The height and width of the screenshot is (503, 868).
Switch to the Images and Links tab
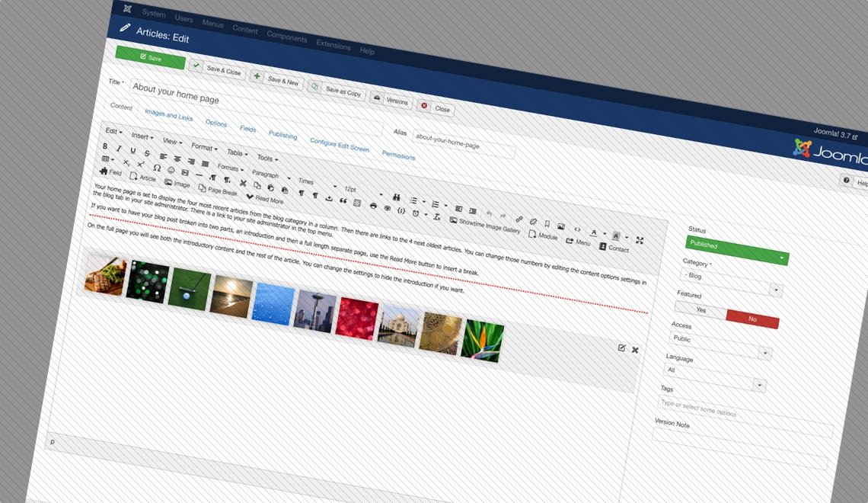(x=168, y=114)
